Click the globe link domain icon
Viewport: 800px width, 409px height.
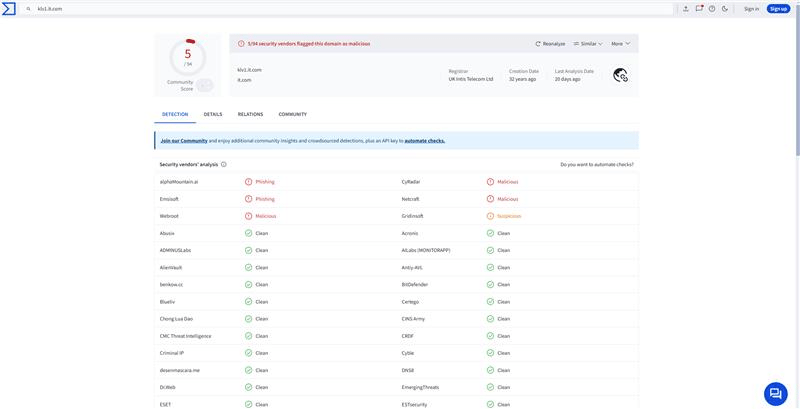620,75
